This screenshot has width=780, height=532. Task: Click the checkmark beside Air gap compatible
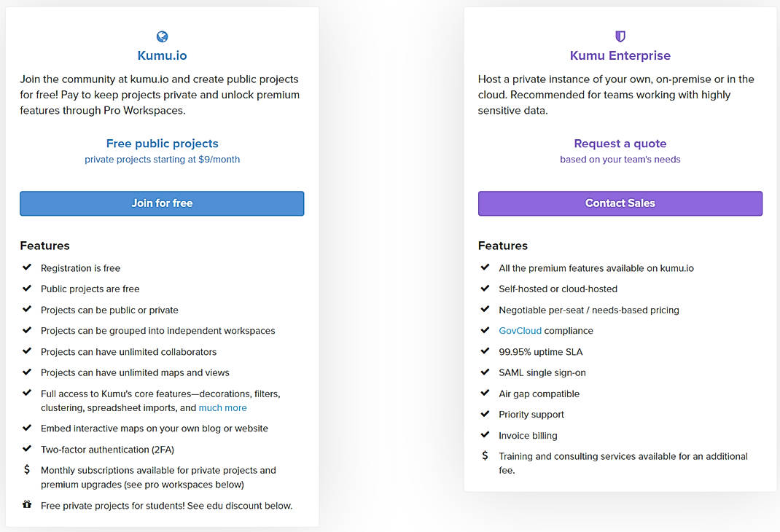tap(485, 394)
